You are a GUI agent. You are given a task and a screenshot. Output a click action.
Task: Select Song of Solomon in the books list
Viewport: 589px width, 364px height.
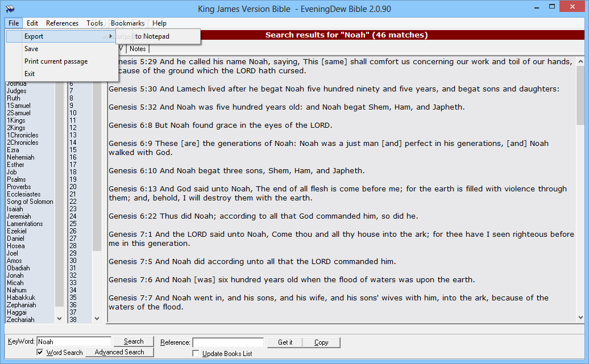pos(30,202)
